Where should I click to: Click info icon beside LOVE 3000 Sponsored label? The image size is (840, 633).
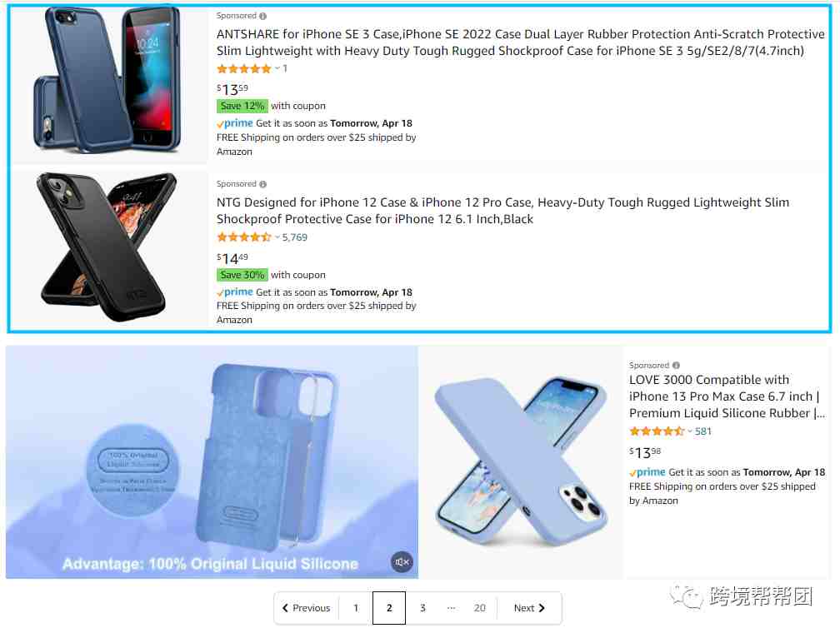tap(676, 366)
